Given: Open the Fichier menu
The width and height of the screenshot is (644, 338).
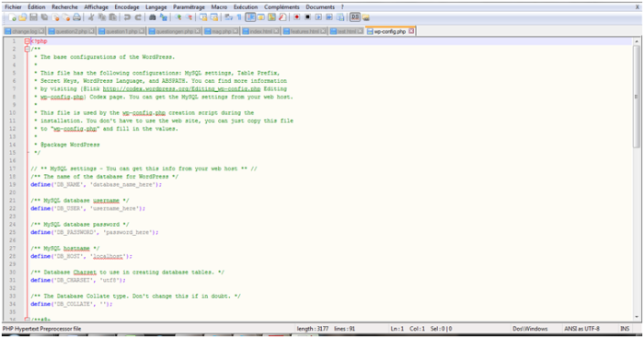Looking at the screenshot, I should pos(13,7).
